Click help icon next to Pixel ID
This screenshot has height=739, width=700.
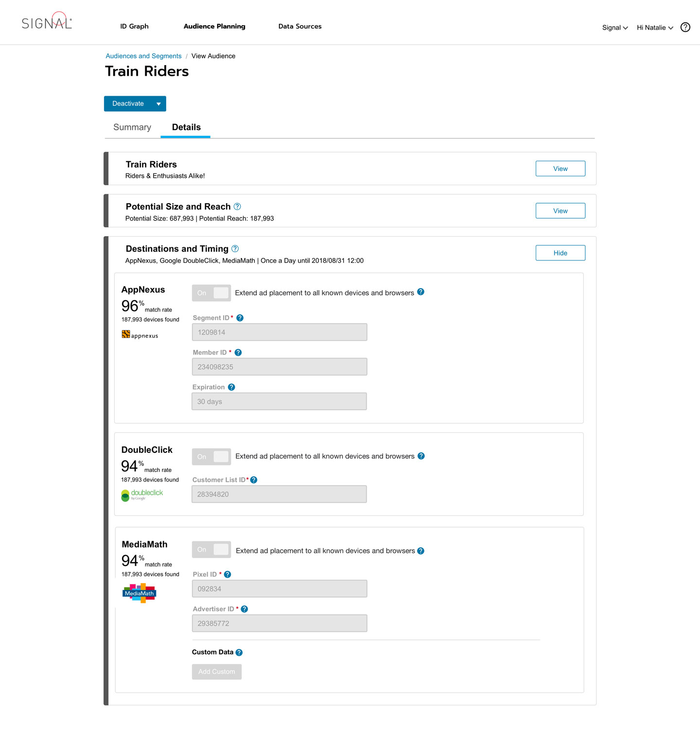coord(227,574)
